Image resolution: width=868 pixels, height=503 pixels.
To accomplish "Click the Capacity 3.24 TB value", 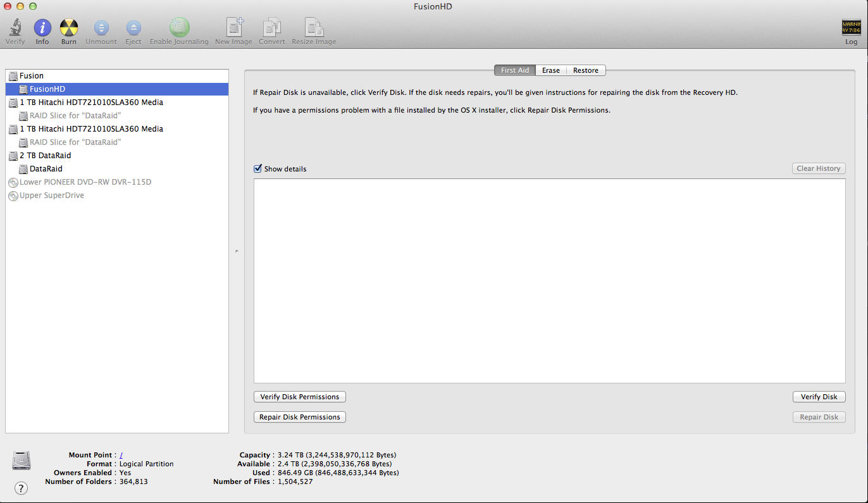I will tap(337, 455).
